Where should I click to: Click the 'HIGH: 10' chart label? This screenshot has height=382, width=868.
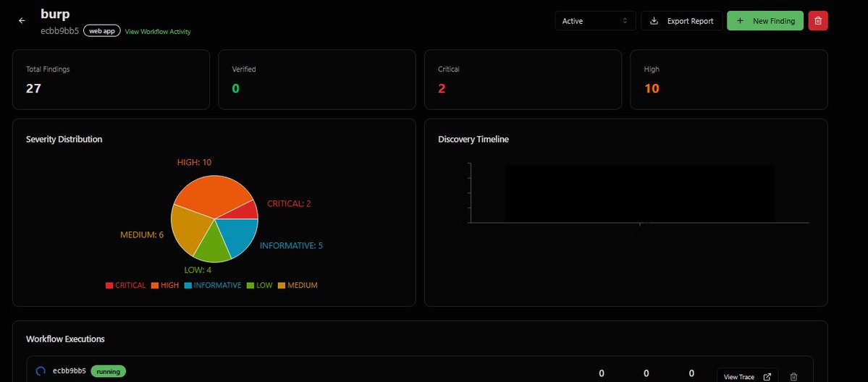(x=194, y=162)
